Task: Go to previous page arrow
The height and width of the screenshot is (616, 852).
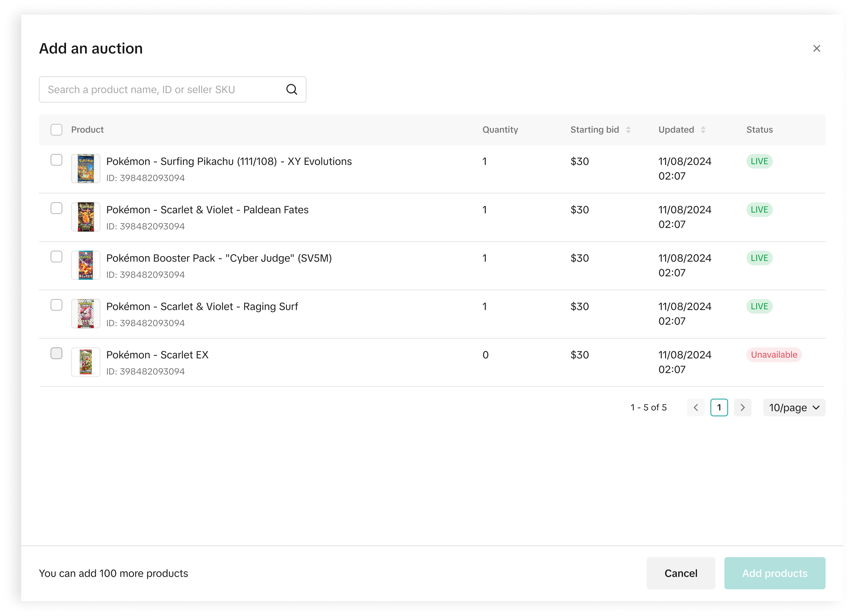Action: [695, 407]
